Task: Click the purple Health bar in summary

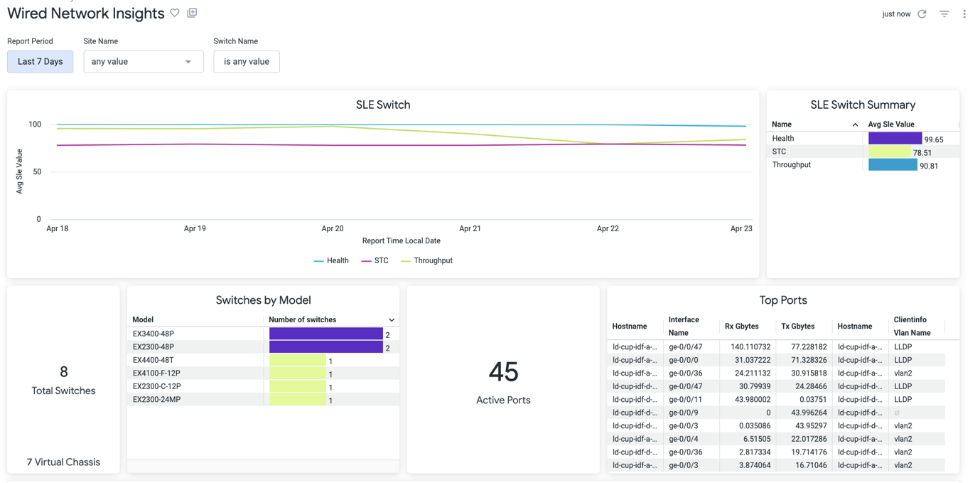Action: [x=895, y=139]
